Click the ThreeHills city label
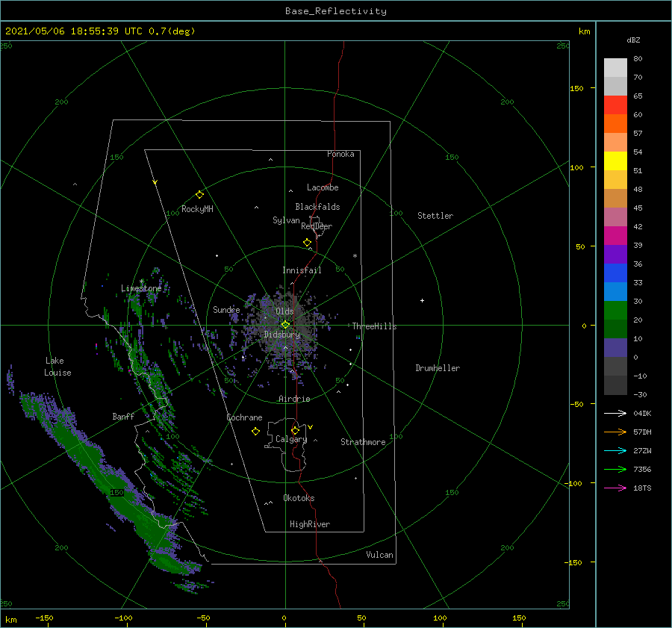 point(374,326)
